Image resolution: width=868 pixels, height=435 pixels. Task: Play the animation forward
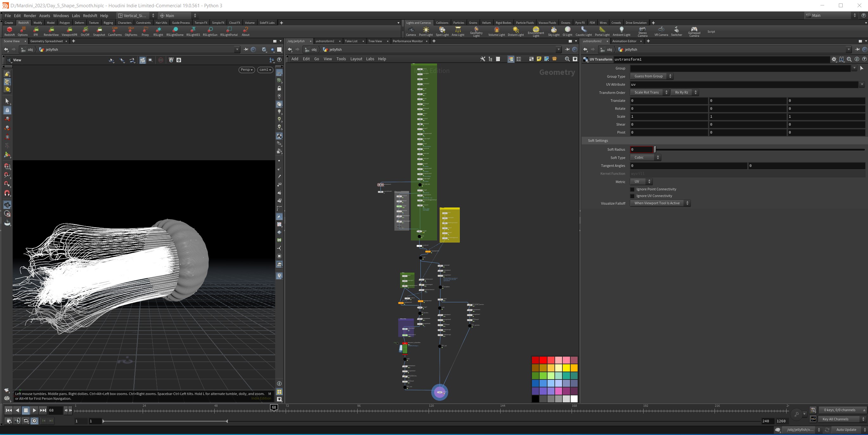pyautogui.click(x=34, y=410)
